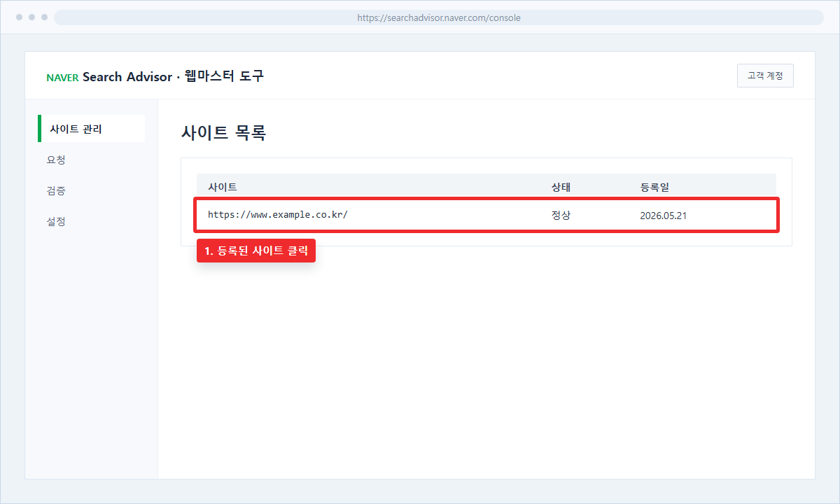Select 사이트 관리 in the sidebar
Viewport: 840px width, 504px height.
pos(92,129)
